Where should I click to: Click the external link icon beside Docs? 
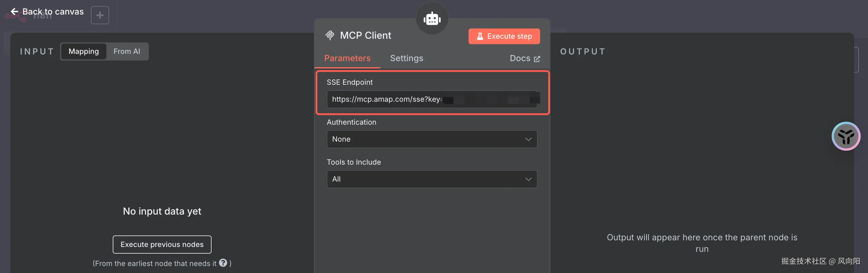coord(537,59)
